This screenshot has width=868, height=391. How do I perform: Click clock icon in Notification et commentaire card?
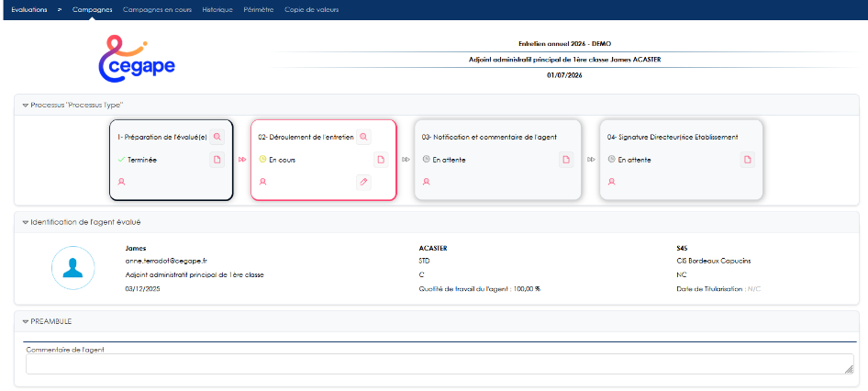[427, 160]
